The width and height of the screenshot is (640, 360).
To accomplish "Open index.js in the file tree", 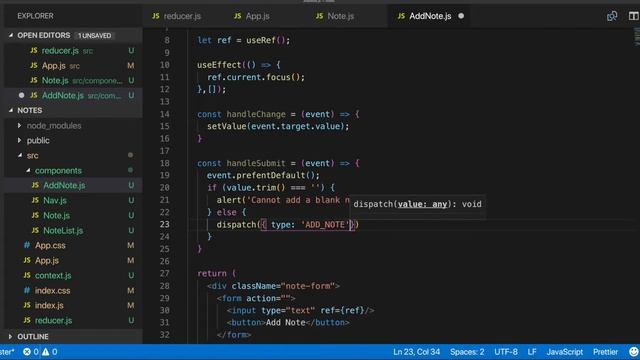I will (x=73, y=305).
